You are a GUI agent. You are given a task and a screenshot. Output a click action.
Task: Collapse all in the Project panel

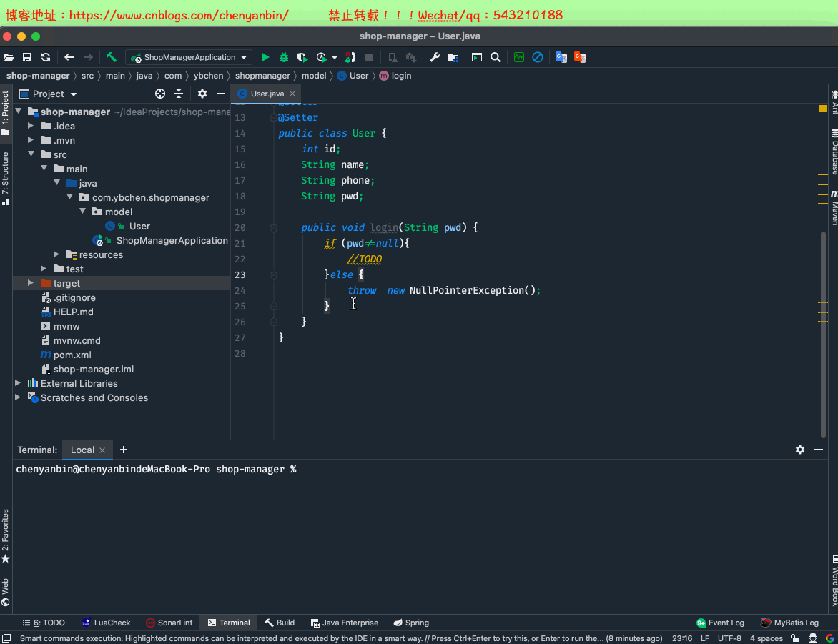coord(179,94)
